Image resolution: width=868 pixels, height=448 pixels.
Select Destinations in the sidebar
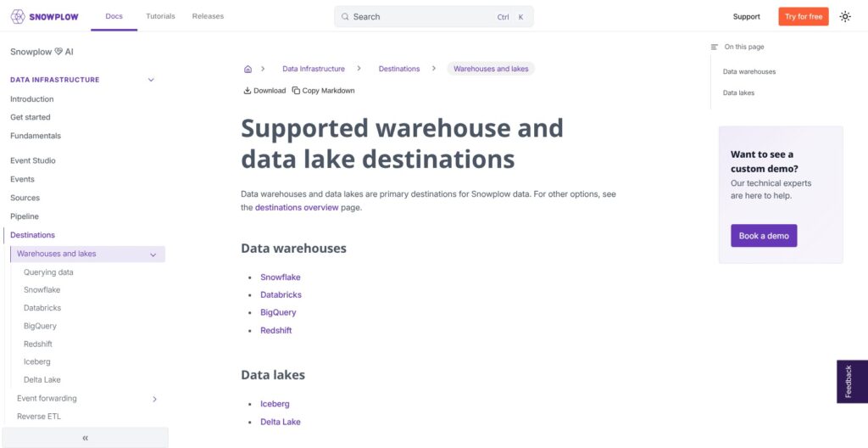pos(33,235)
